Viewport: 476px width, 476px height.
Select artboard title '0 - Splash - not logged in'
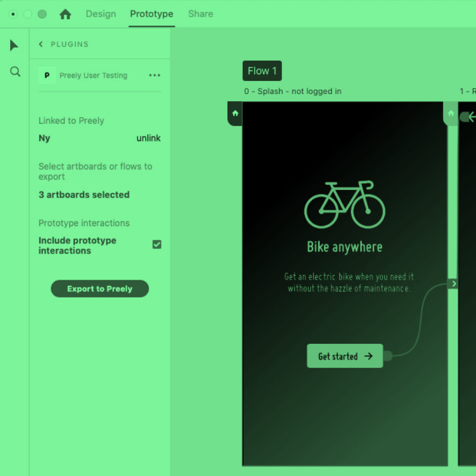tap(293, 92)
